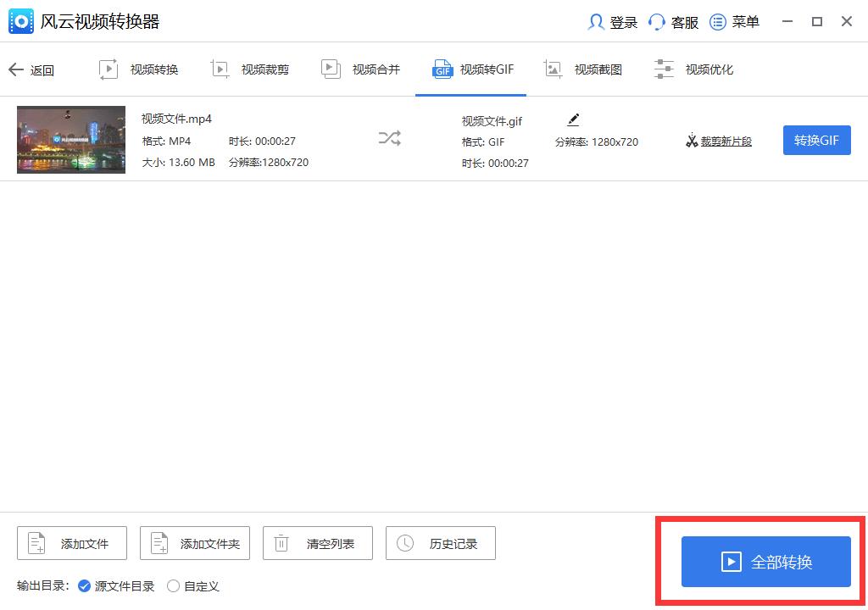Click the pencil icon to rename output GIF
Viewport: 868px width, 610px height.
[573, 120]
